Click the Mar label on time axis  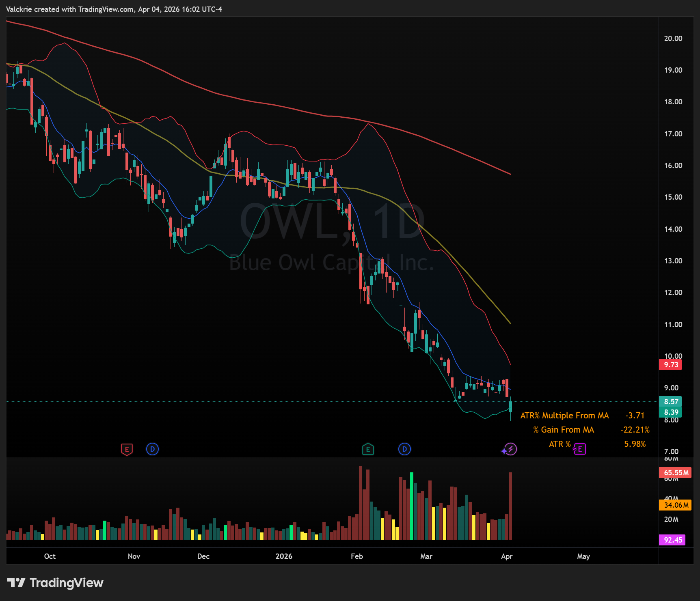coord(426,556)
